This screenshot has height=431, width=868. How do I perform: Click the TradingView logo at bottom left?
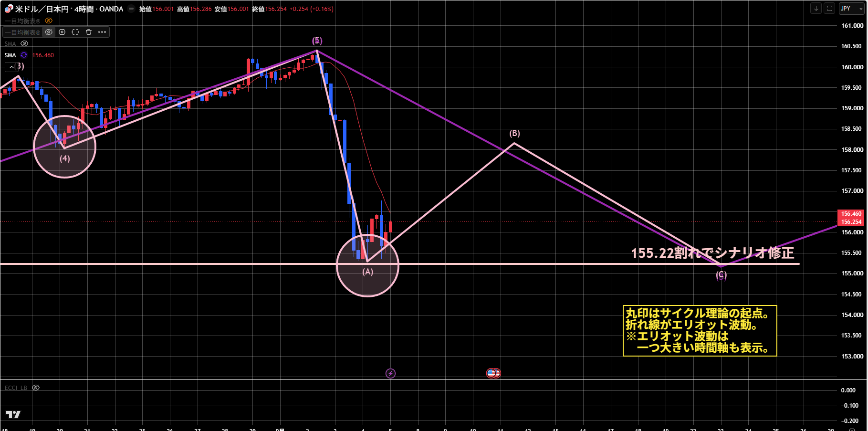(x=13, y=414)
